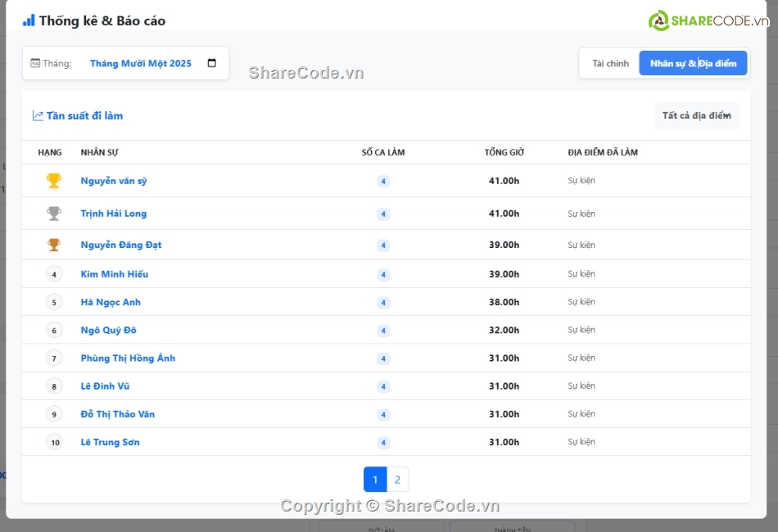This screenshot has width=778, height=532.
Task: Click the silver trophy rank icon
Action: point(54,214)
